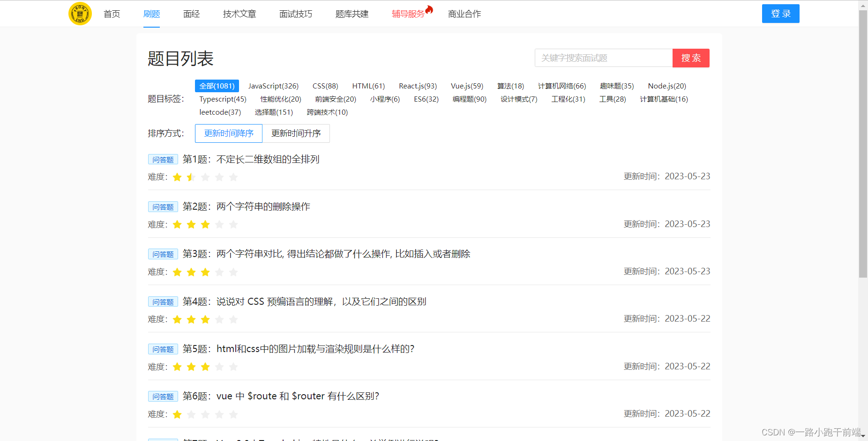Viewport: 868px width, 441px height.
Task: Click the 搜索 search button
Action: (x=691, y=58)
